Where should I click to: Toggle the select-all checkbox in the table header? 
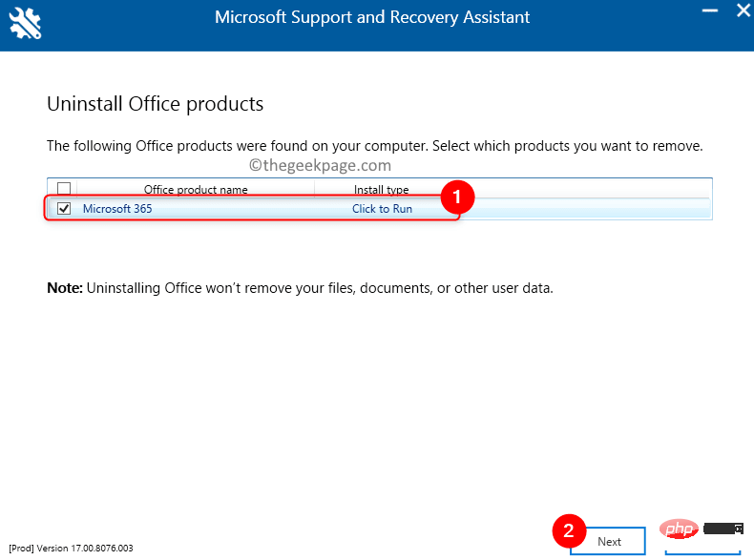click(x=64, y=189)
